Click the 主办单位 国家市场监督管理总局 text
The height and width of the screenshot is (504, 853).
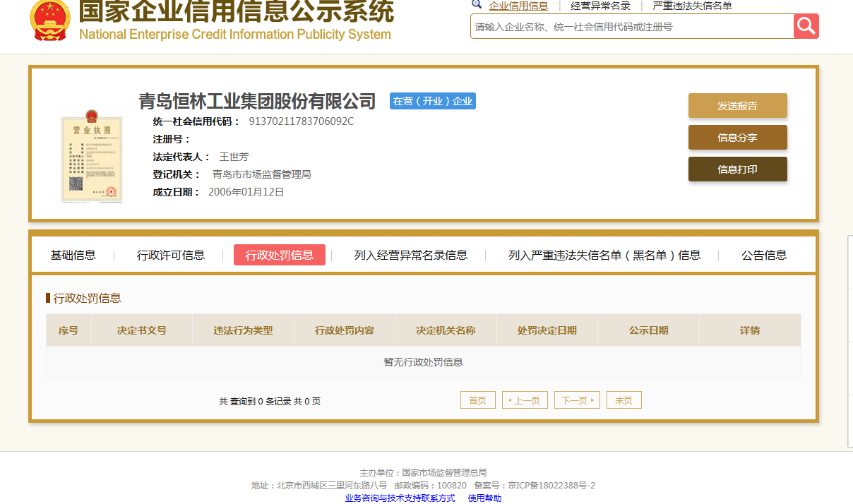point(423,472)
